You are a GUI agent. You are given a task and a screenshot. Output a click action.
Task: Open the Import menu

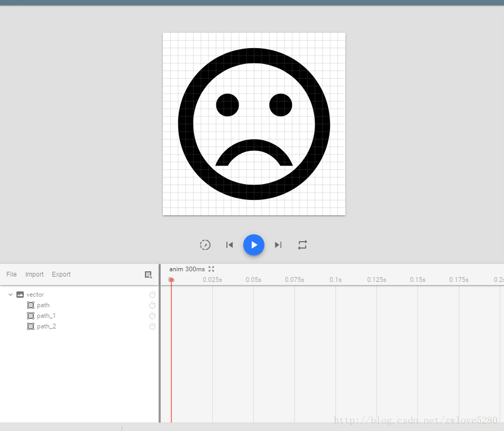click(x=34, y=274)
